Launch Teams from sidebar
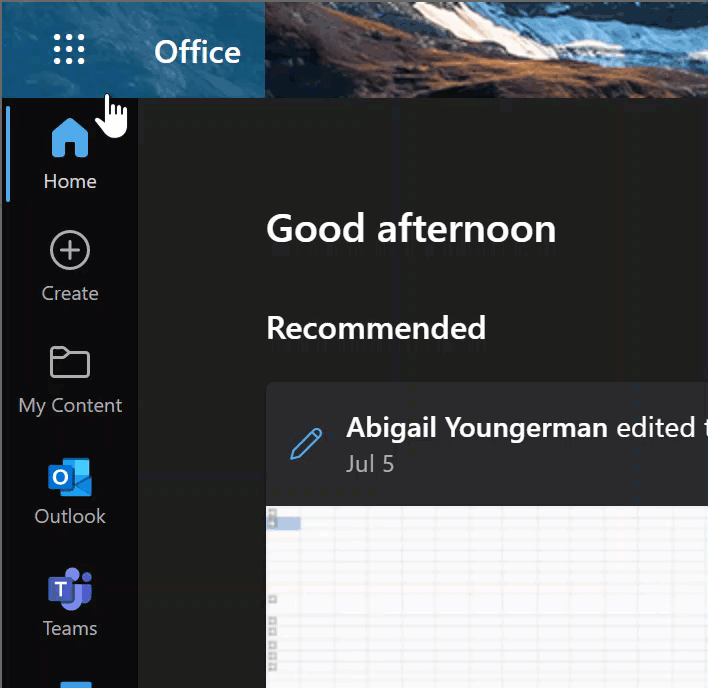The image size is (708, 688). (70, 602)
